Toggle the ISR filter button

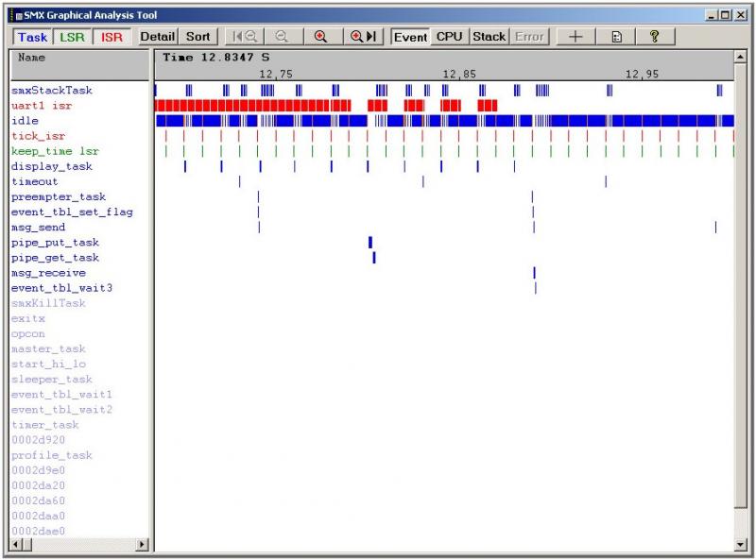point(112,37)
